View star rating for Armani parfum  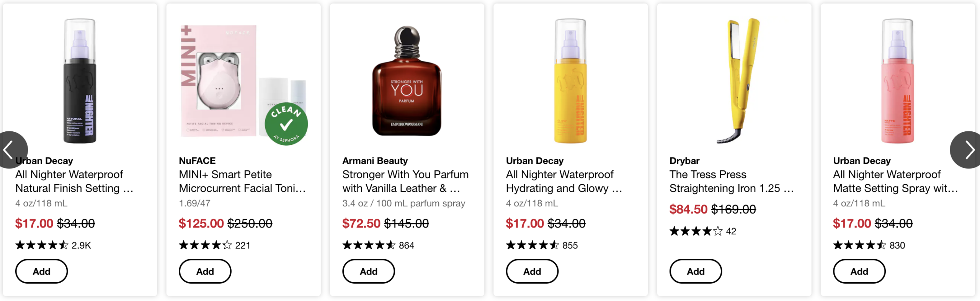[x=368, y=245]
